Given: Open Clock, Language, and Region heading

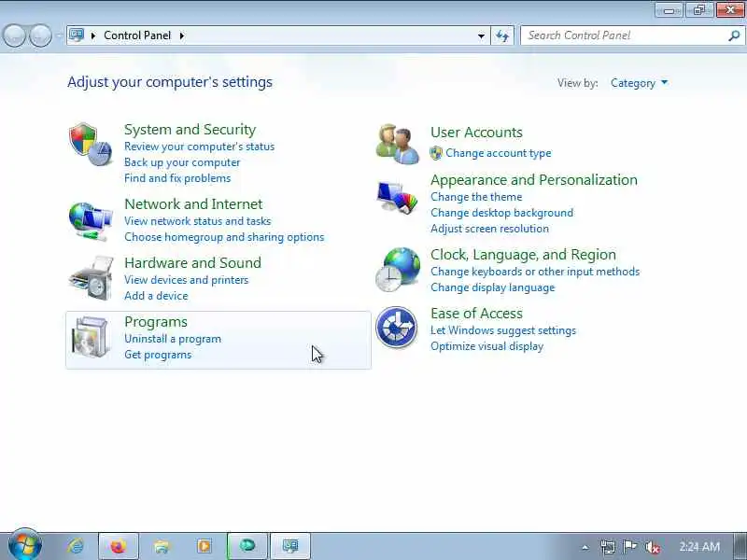Looking at the screenshot, I should point(523,255).
